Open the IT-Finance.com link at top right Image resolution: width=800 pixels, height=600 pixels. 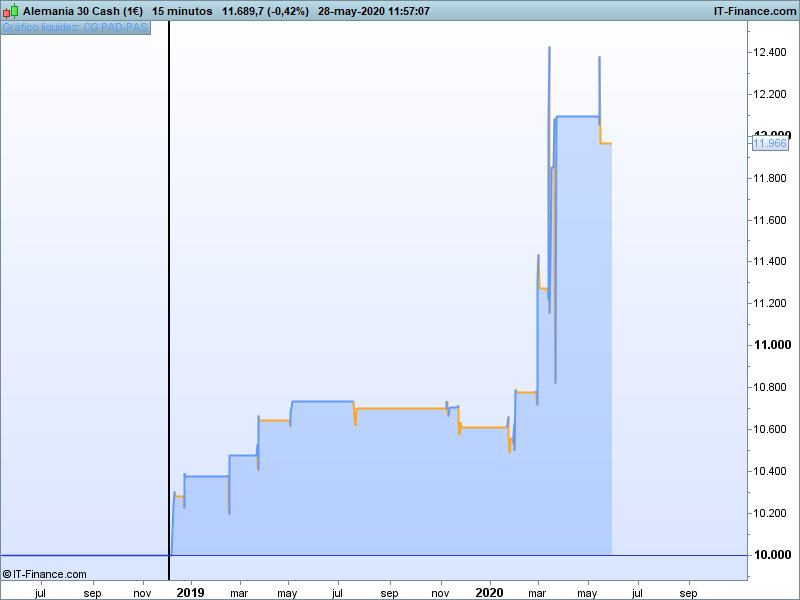[752, 11]
